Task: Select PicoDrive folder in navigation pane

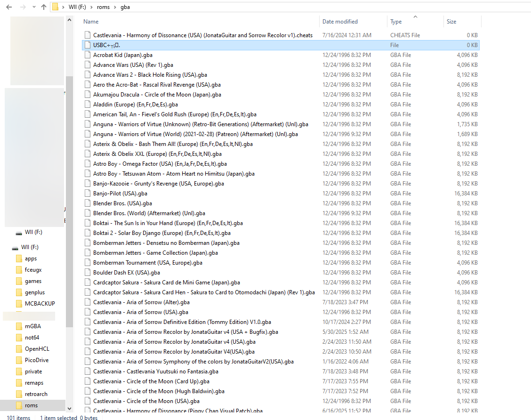Action: coord(37,360)
